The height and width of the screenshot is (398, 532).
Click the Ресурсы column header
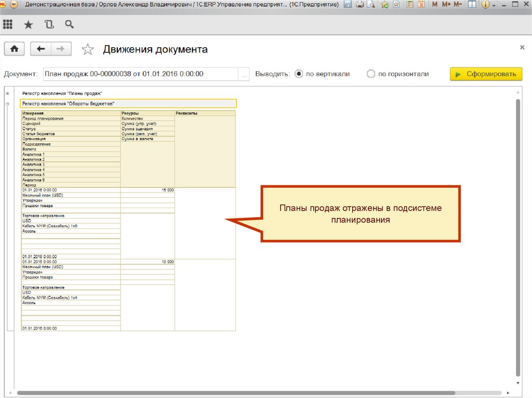(x=148, y=113)
